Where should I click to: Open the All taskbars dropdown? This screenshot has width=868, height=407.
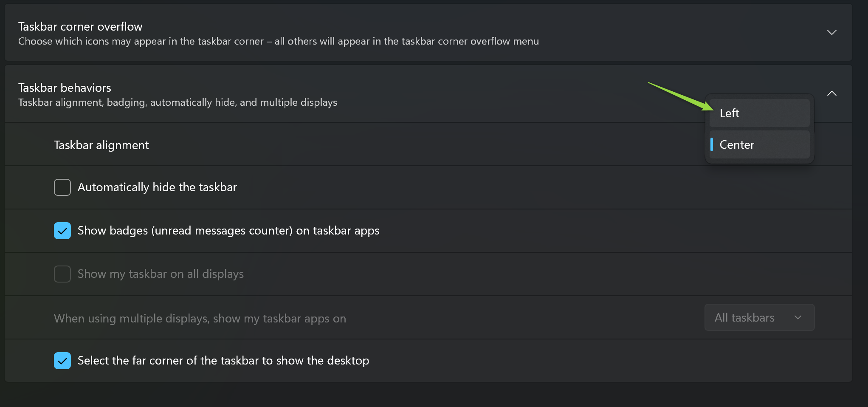pyautogui.click(x=759, y=317)
